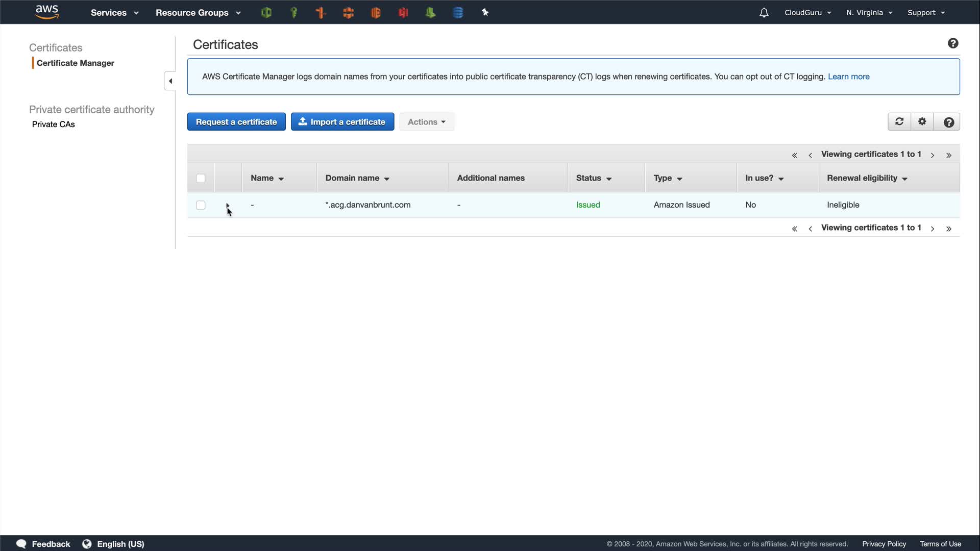The image size is (980, 551).
Task: Open the blue database shortcut icon
Action: 458,13
